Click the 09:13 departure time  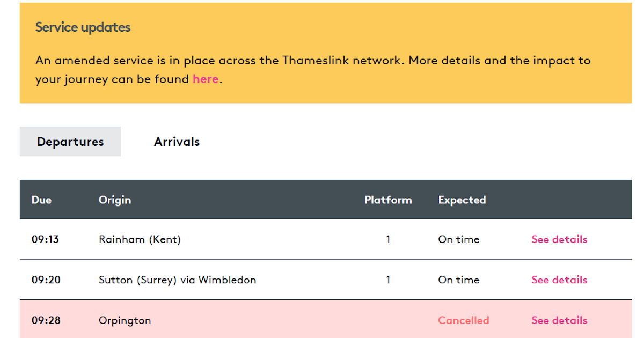[45, 239]
